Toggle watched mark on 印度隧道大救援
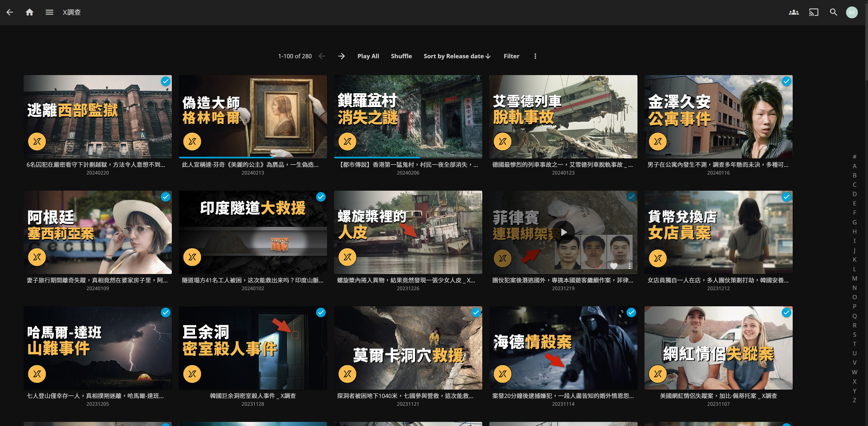 320,197
